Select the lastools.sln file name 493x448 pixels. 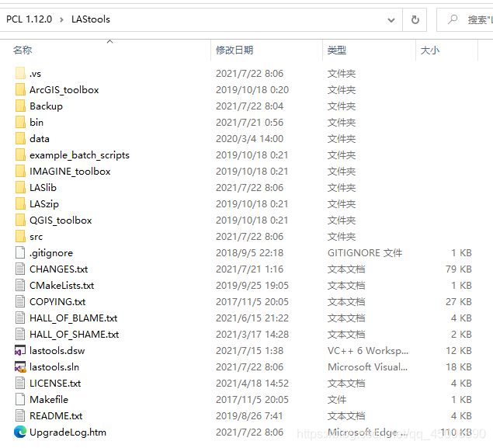pyautogui.click(x=54, y=367)
